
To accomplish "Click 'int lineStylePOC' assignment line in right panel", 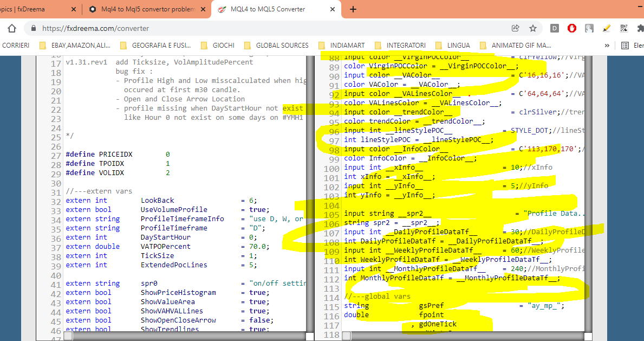I will click(419, 140).
